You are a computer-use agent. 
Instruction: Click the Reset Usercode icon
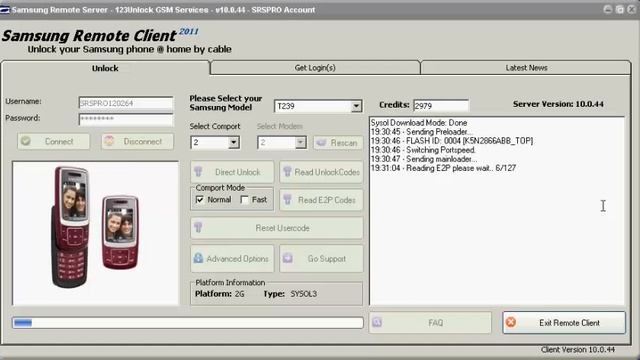(198, 227)
